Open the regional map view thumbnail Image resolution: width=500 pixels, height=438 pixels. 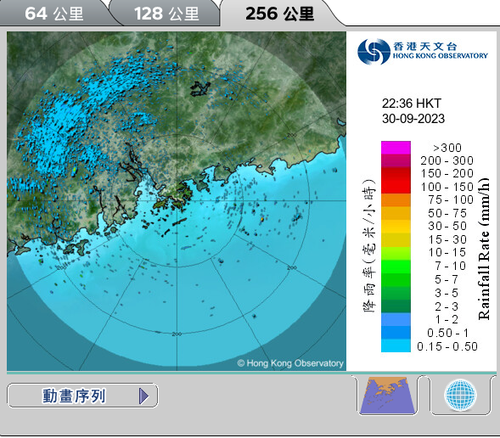[388, 396]
